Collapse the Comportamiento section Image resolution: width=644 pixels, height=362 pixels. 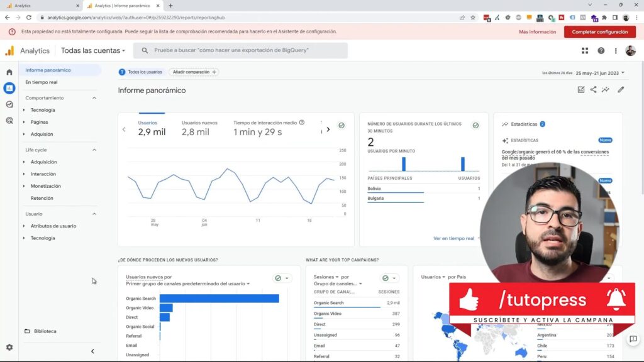tap(94, 98)
